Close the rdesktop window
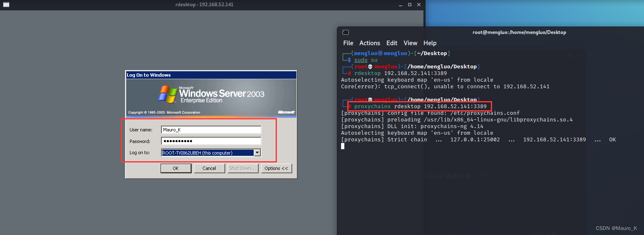The width and height of the screenshot is (644, 235). (x=419, y=5)
